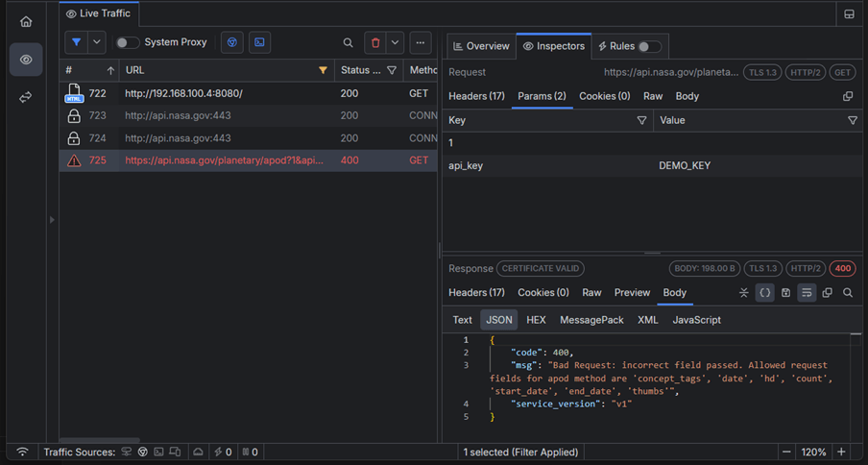Toggle the curly-braces format button
868x465 pixels.
pos(764,292)
